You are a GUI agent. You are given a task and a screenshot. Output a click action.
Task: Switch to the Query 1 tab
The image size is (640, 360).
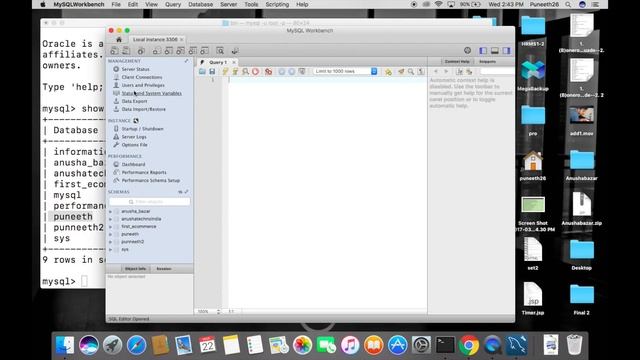tap(218, 62)
